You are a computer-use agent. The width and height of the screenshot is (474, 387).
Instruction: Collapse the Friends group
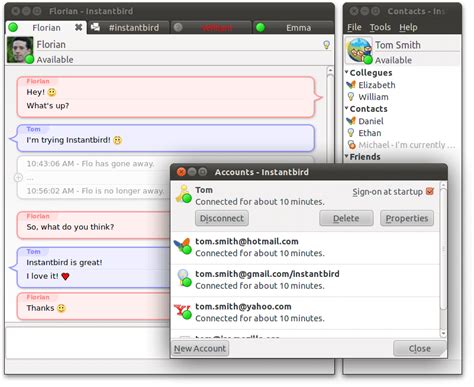[347, 156]
